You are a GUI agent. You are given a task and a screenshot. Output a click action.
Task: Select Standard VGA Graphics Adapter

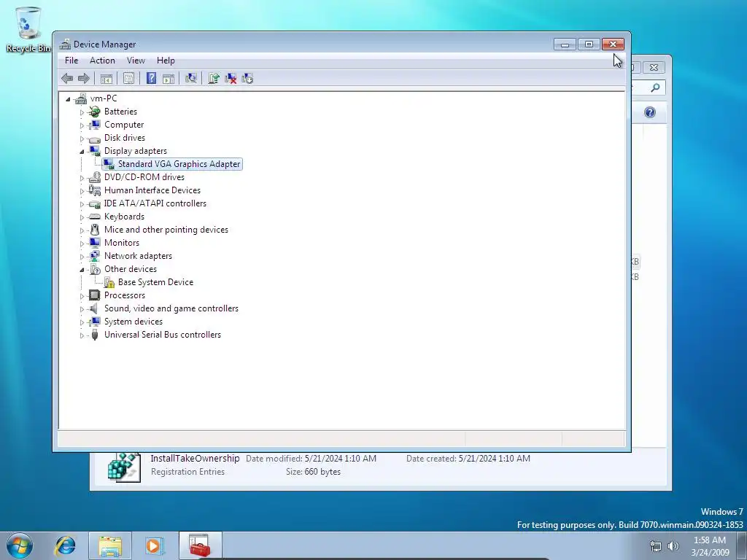[179, 164]
